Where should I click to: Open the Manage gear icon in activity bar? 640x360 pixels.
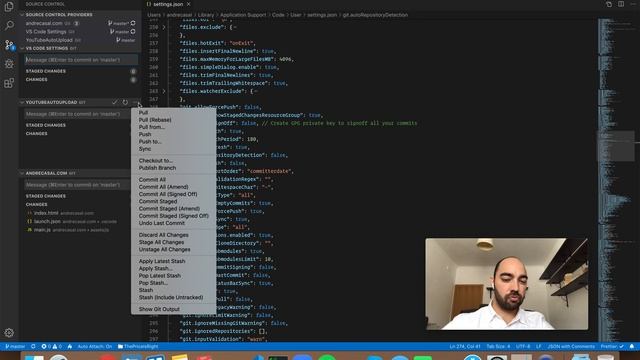pos(9,333)
